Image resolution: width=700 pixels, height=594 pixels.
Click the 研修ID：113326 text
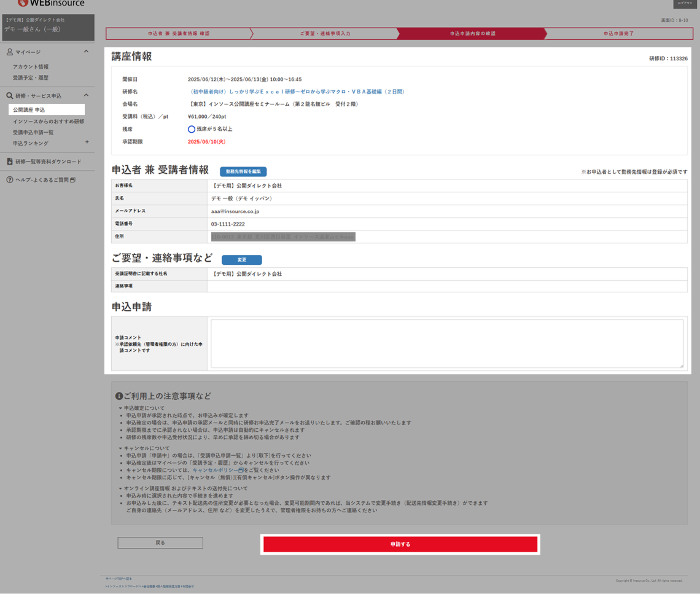click(x=668, y=58)
